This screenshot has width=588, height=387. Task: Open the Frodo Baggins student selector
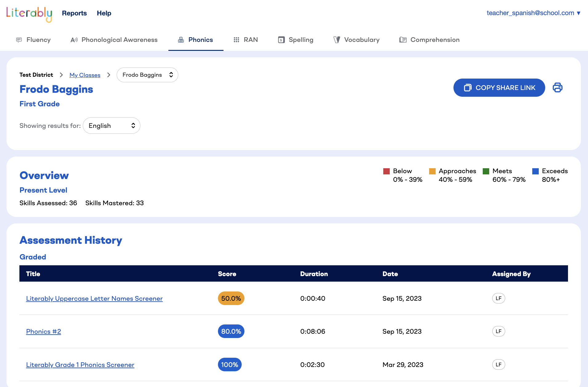click(x=147, y=75)
